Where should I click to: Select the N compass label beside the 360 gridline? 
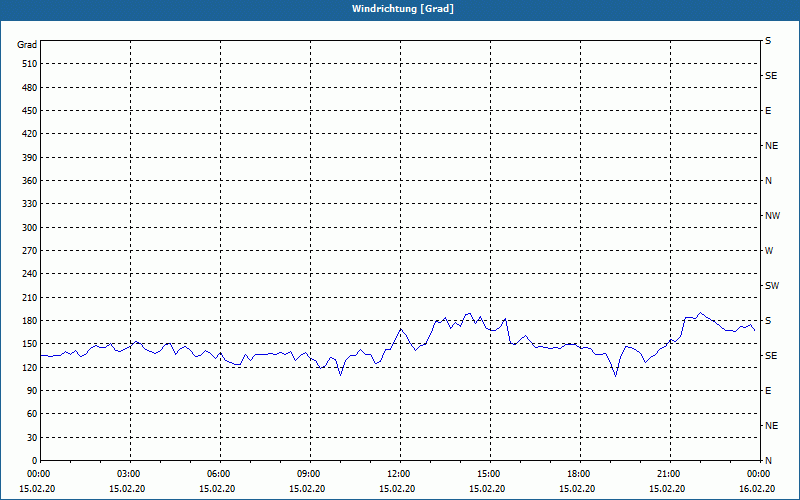(768, 181)
